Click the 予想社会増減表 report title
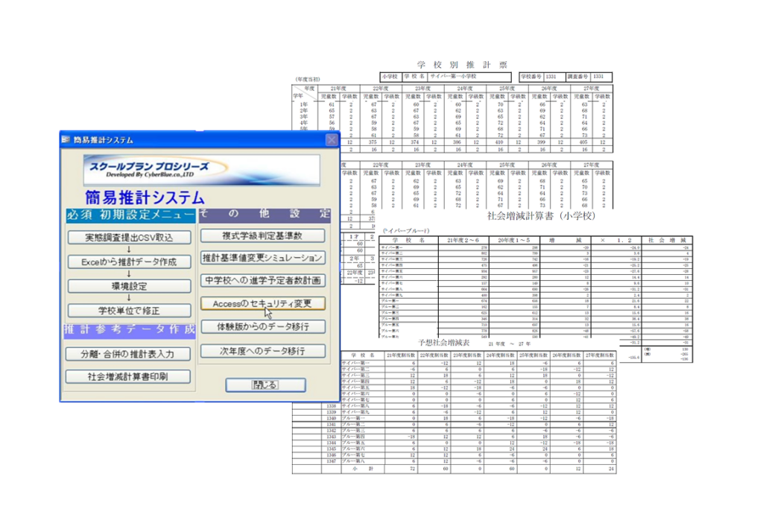 444,343
